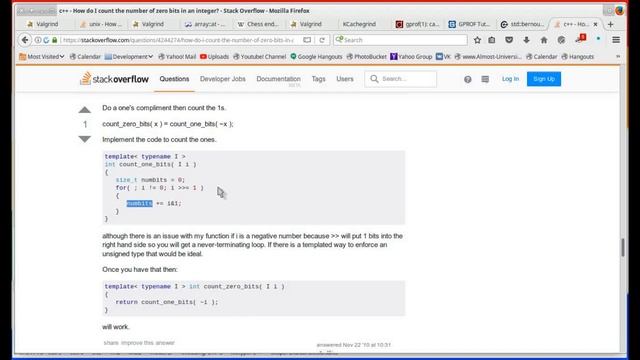The width and height of the screenshot is (640, 360).
Task: Open Google Hangouts bookmark
Action: point(316,57)
